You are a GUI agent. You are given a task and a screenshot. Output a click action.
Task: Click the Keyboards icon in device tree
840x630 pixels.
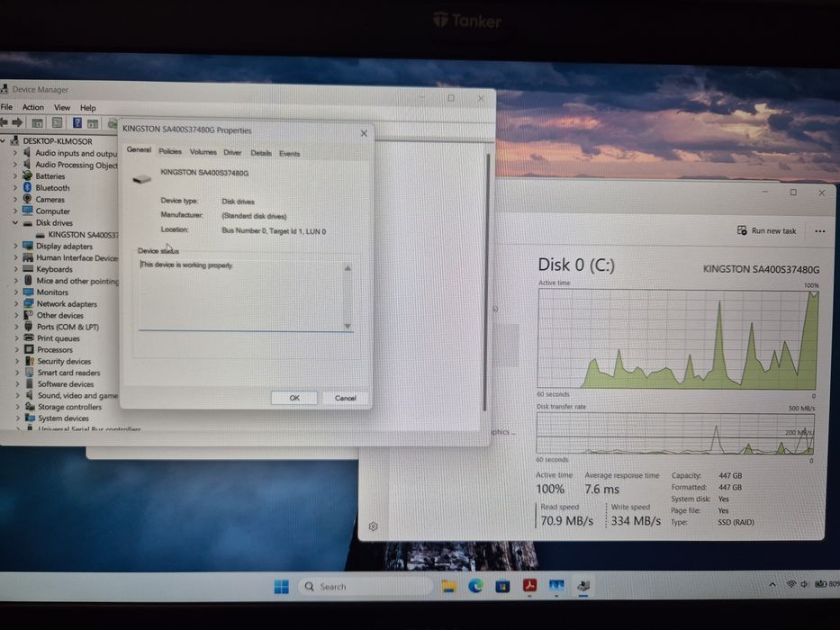[28, 269]
